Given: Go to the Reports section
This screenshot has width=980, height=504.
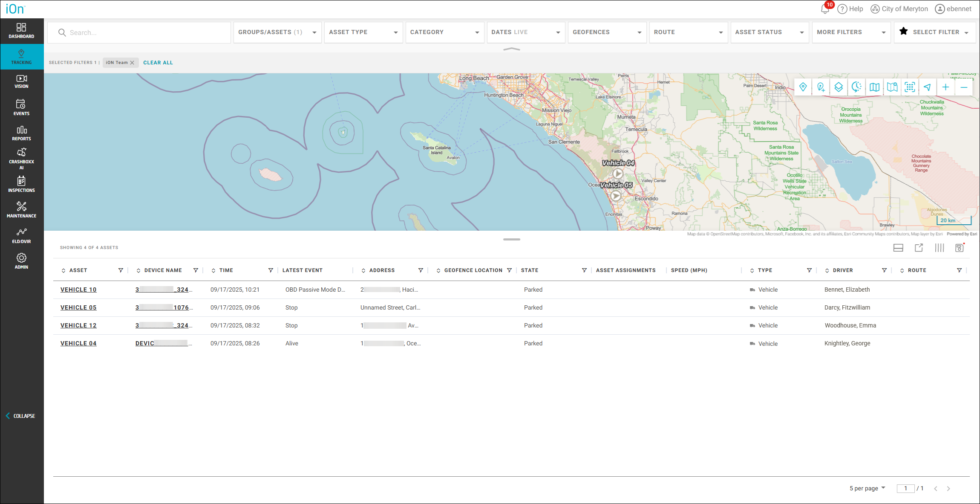Looking at the screenshot, I should pyautogui.click(x=21, y=133).
